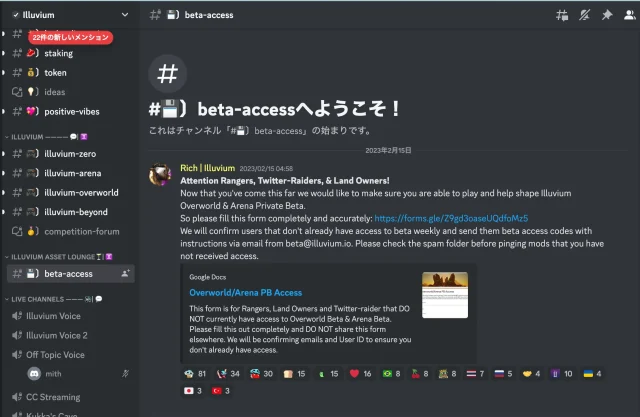Open the Threads icon in channel header
This screenshot has width=640, height=417.
click(x=562, y=15)
